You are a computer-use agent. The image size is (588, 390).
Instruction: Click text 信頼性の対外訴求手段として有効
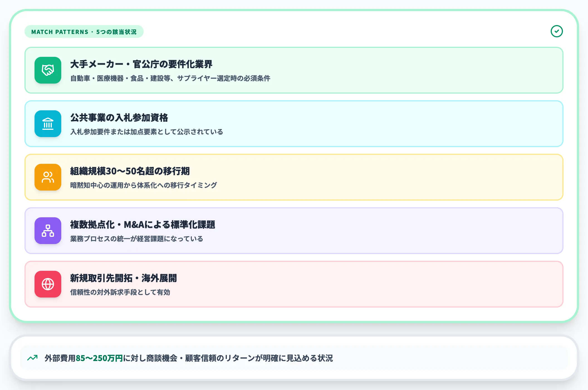pyautogui.click(x=120, y=292)
